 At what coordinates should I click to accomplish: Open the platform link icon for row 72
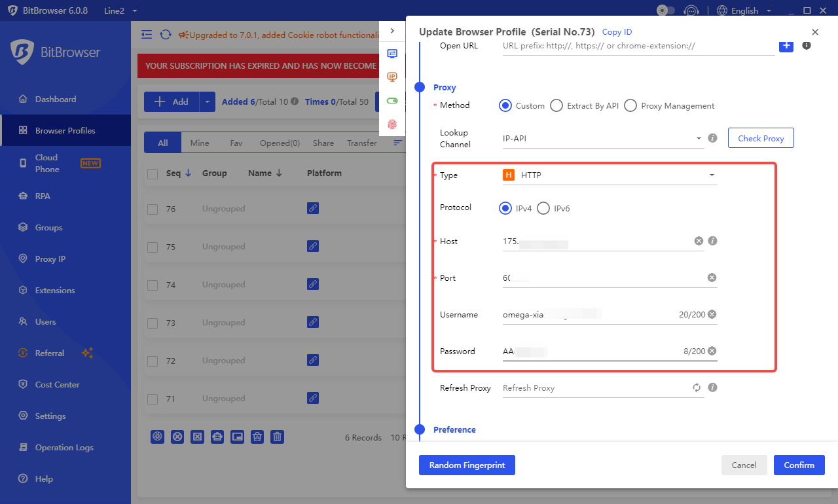[313, 361]
